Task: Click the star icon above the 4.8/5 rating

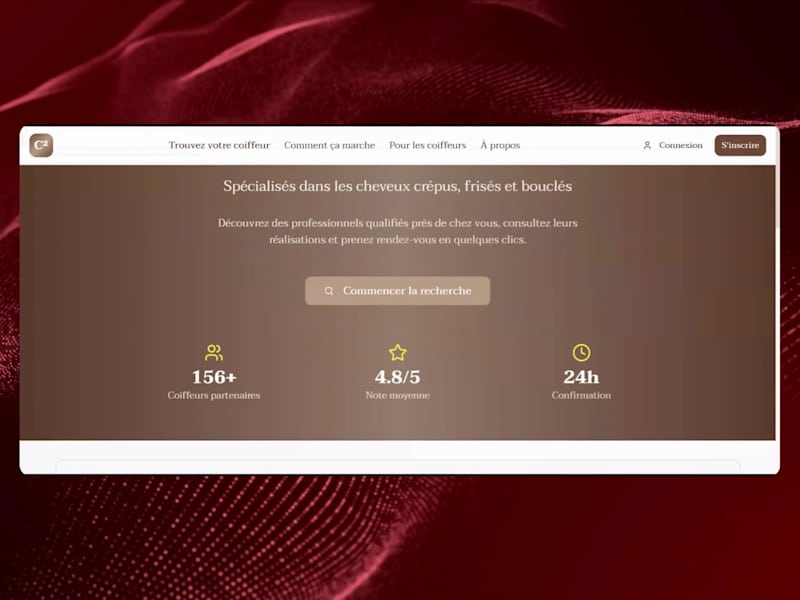Action: coord(397,351)
